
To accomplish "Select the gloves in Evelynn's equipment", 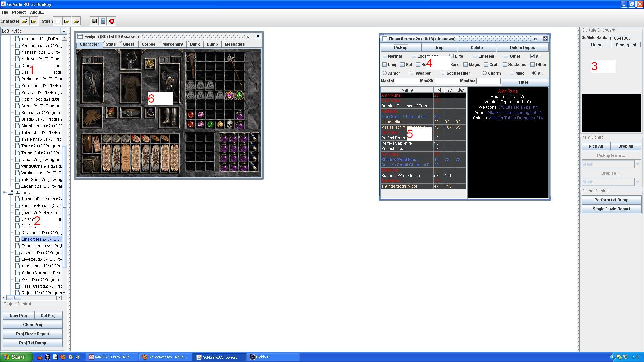I will click(x=92, y=117).
